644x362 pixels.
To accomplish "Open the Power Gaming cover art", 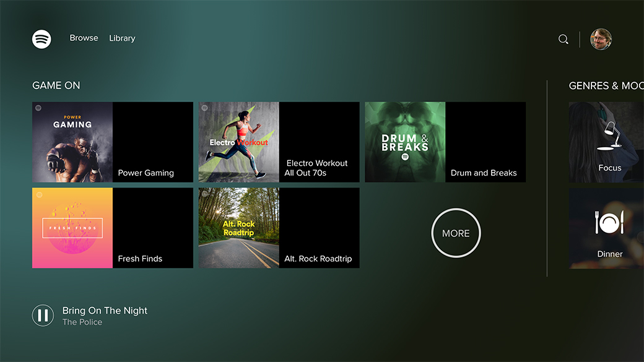I will (x=72, y=142).
